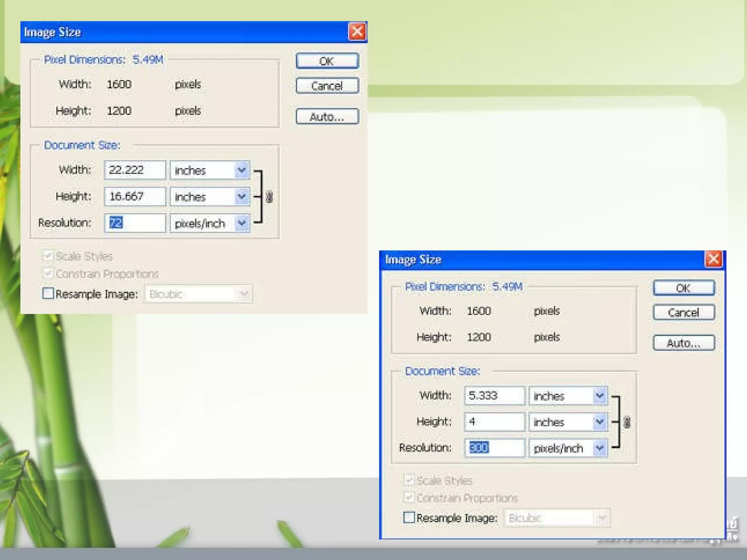The image size is (747, 560).
Task: Click Auto... button in right dialog
Action: coord(684,343)
